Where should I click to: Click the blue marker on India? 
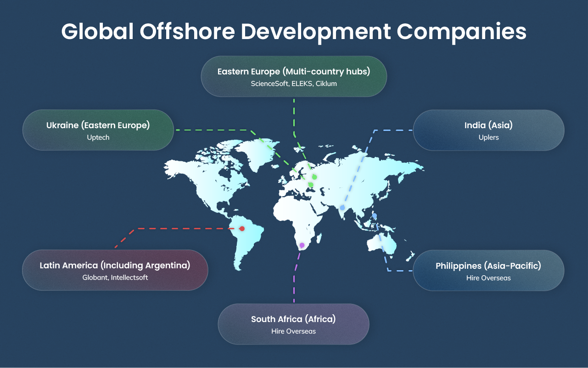(342, 208)
